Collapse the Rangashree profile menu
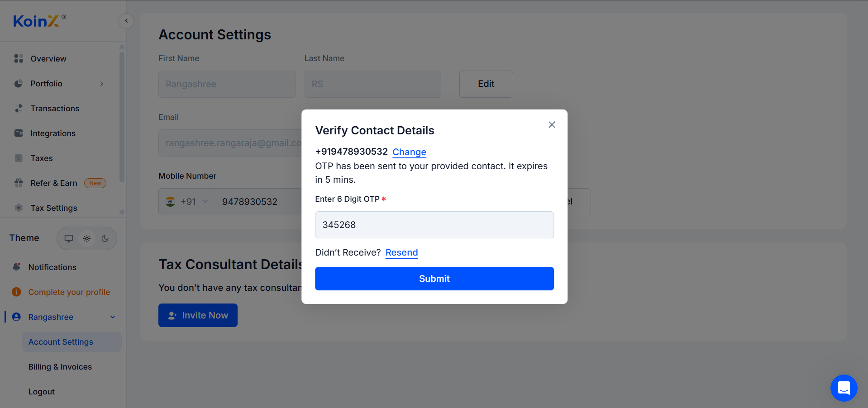This screenshot has height=408, width=868. click(x=113, y=317)
